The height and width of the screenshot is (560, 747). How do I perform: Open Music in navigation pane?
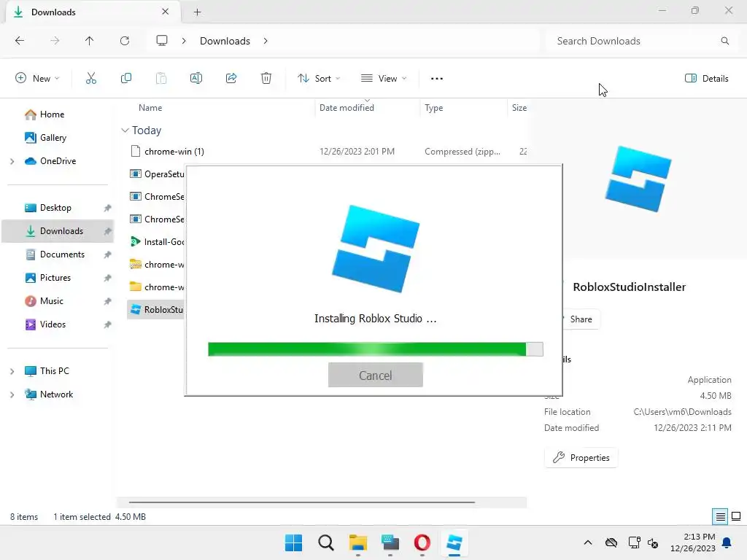(x=52, y=301)
